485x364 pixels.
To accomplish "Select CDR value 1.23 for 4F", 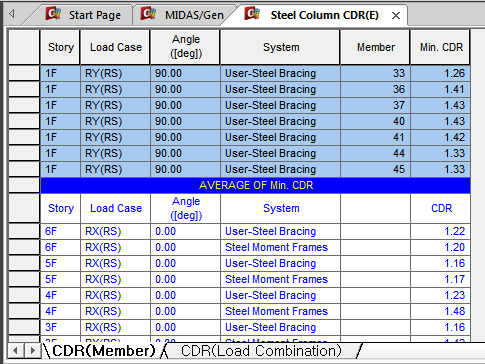I will point(441,295).
